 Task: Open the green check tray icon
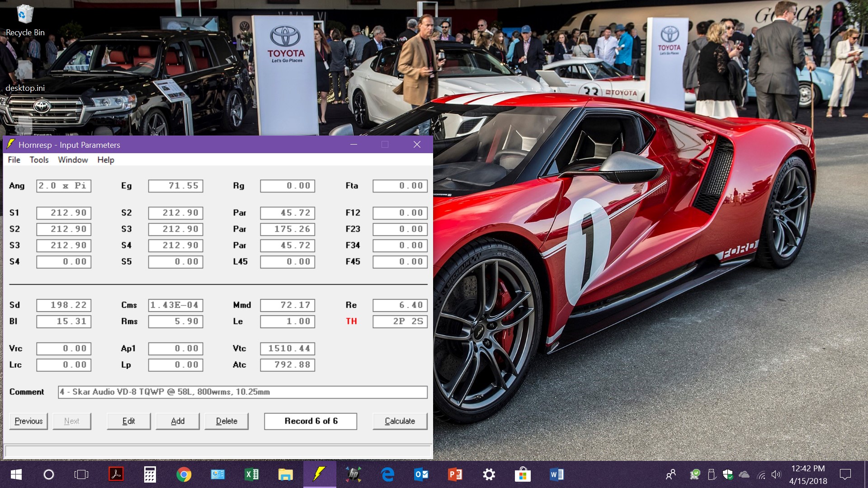[695, 474]
